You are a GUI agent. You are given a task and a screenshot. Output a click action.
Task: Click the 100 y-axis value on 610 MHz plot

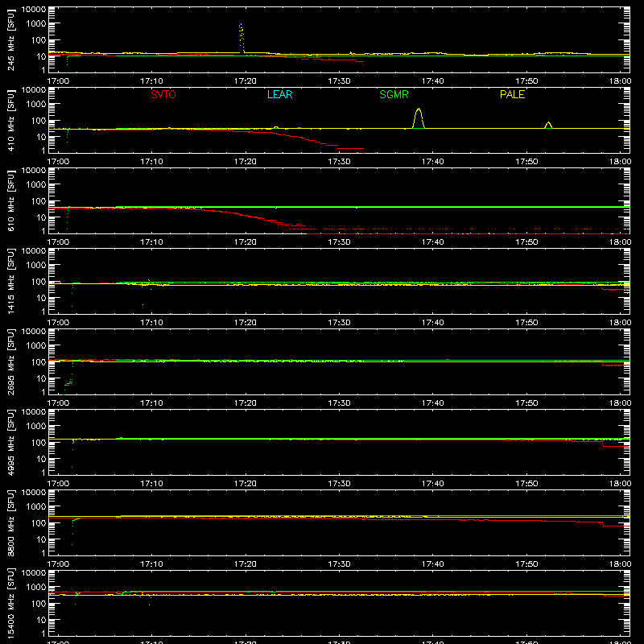39,201
